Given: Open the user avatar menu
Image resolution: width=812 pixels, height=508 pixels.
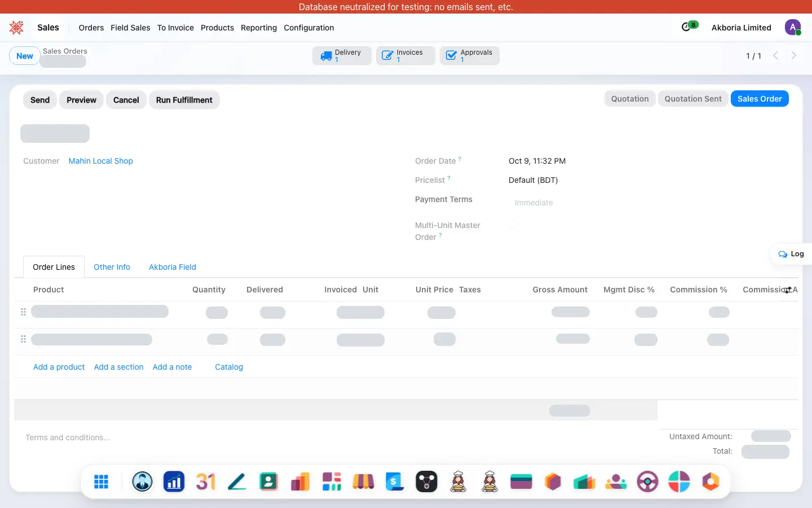Looking at the screenshot, I should [793, 27].
